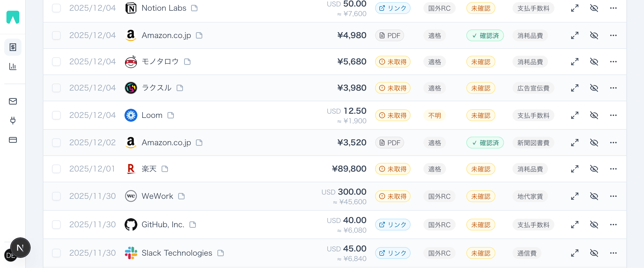Screen dimensions: 644x268
Task: Select the 楽天 row checkbox
Action: 56,169
